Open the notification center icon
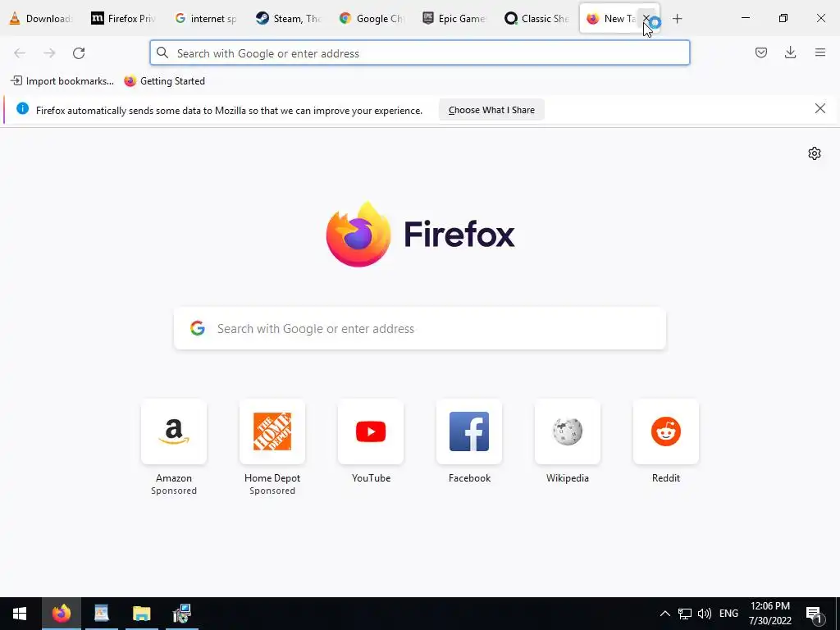Screen dimensions: 840x630 coord(814,615)
